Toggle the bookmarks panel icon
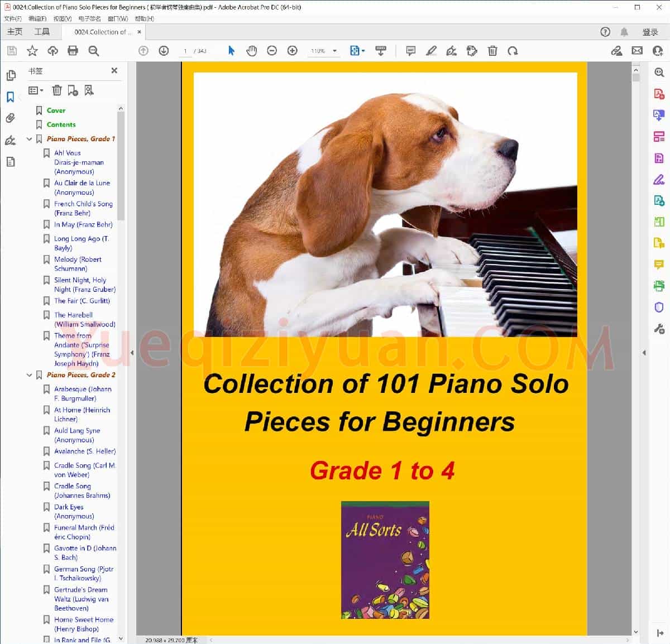 point(10,97)
